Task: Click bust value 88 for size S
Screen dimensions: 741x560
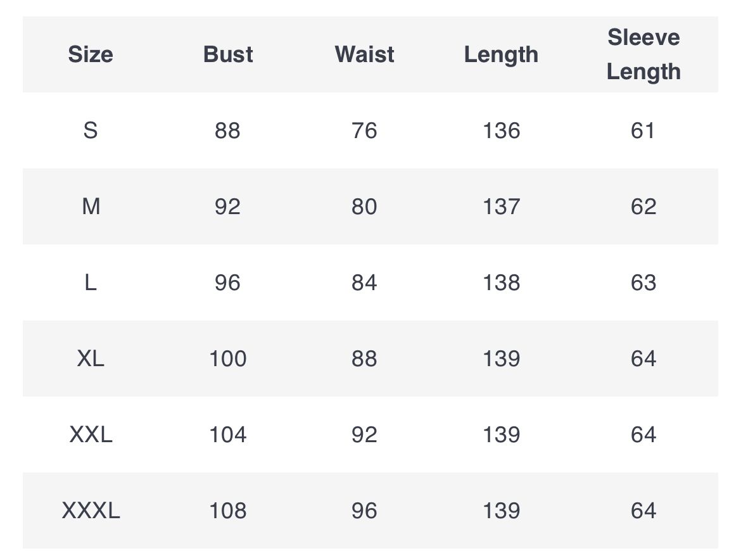Action: coord(228,130)
